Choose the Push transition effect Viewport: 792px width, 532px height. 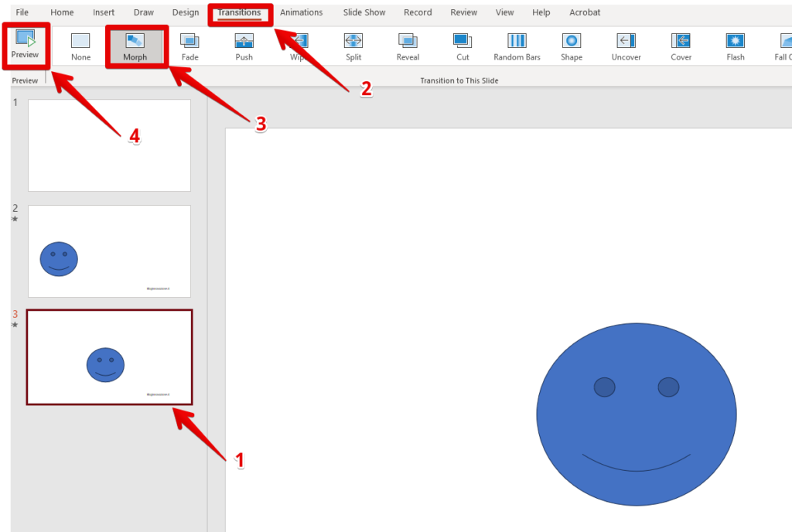coord(244,45)
